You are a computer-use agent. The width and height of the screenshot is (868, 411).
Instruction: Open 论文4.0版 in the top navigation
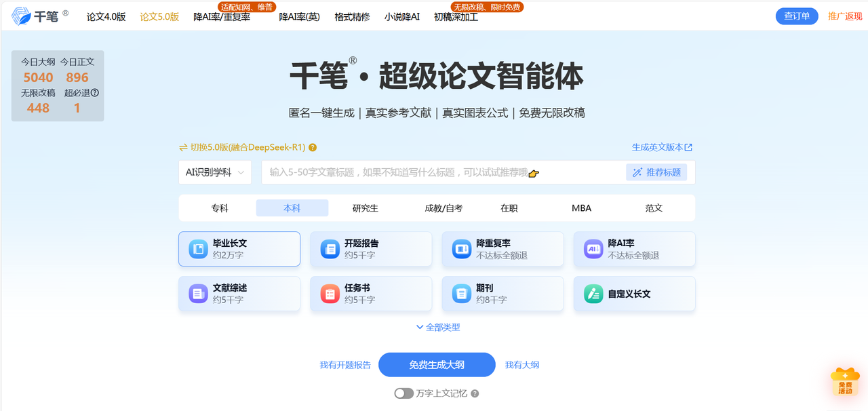pos(106,17)
